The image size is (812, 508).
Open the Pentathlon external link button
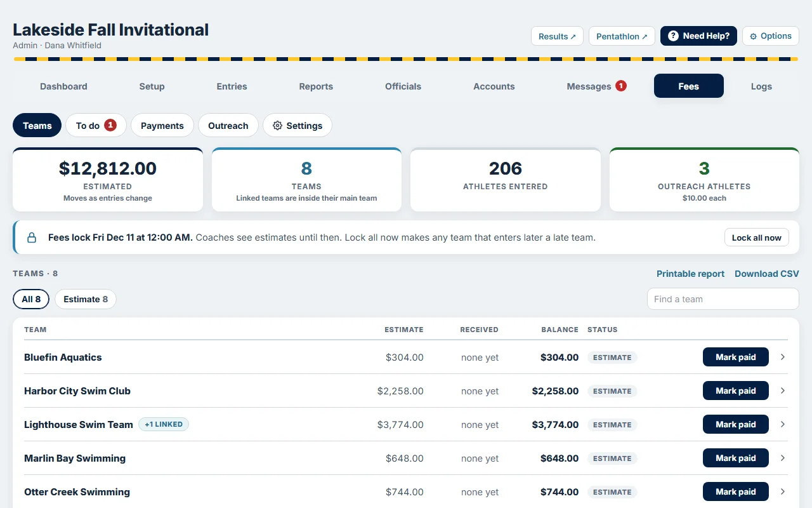[x=622, y=36]
